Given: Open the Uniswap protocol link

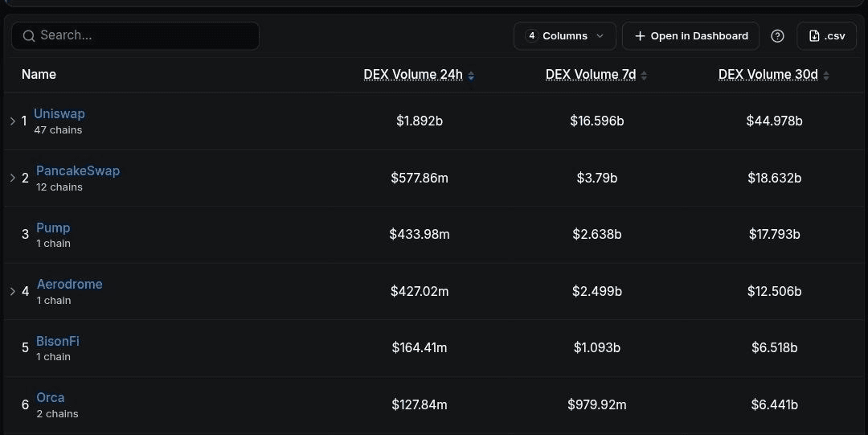Looking at the screenshot, I should 59,113.
